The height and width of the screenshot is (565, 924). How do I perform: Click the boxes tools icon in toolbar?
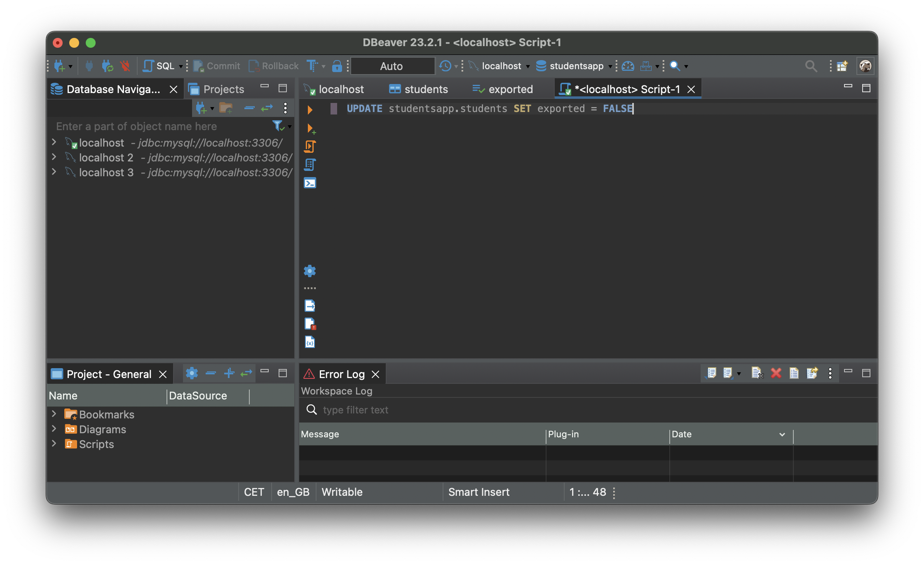click(x=646, y=66)
